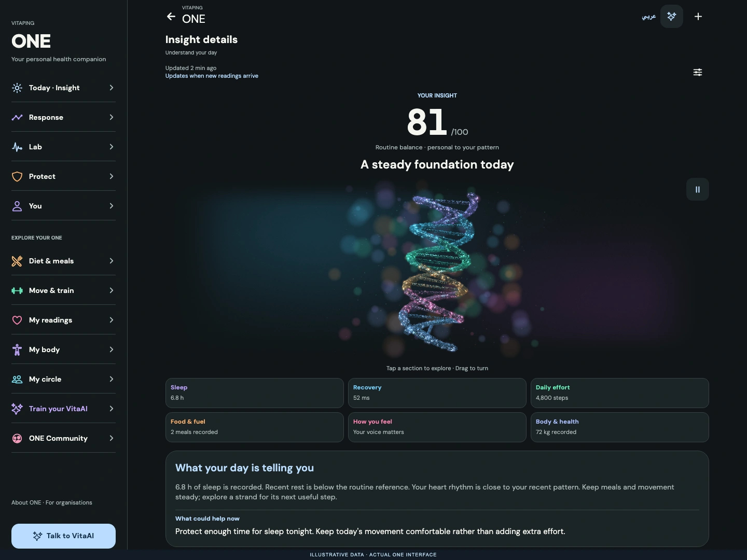747x560 pixels.
Task: Switch language to Arabic
Action: [x=648, y=17]
